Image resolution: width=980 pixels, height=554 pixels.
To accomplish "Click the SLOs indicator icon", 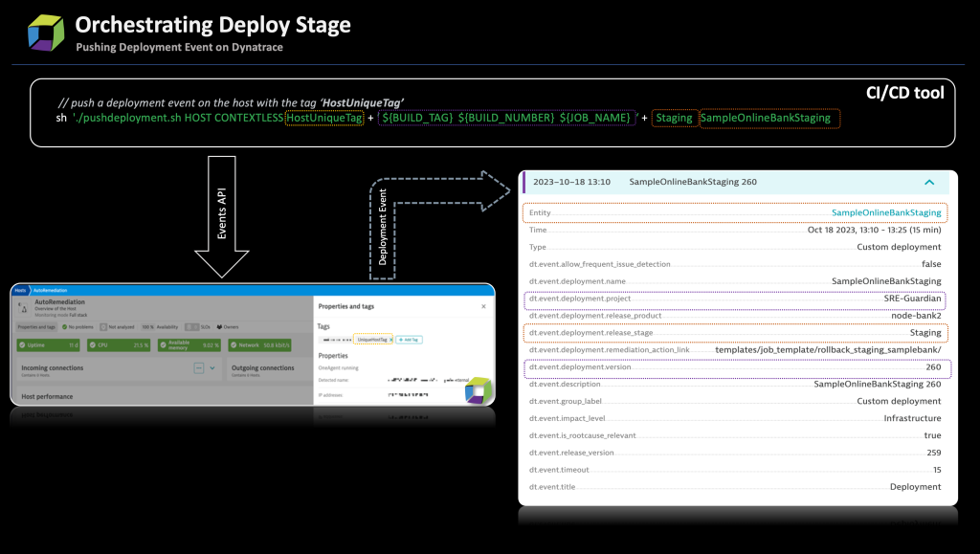I will point(194,326).
